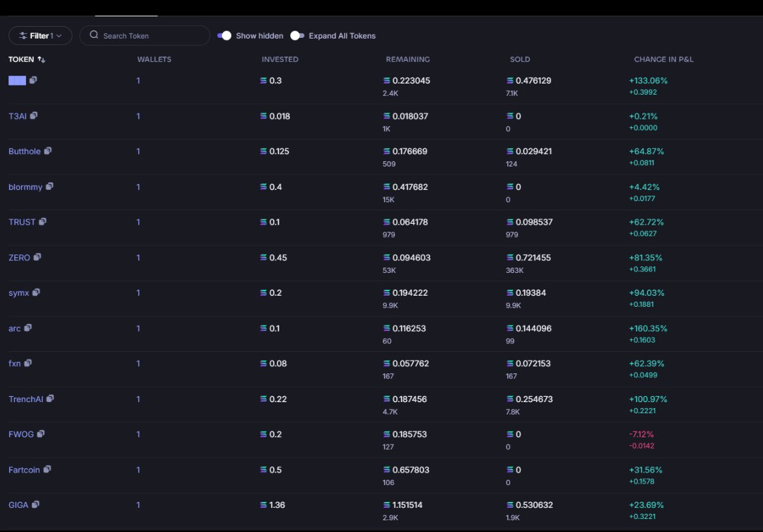
Task: Open the TrenchAI token link
Action: tap(26, 399)
